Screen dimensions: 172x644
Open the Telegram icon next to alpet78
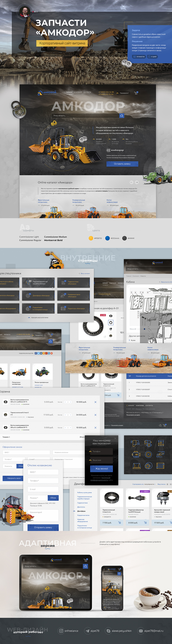87,631
